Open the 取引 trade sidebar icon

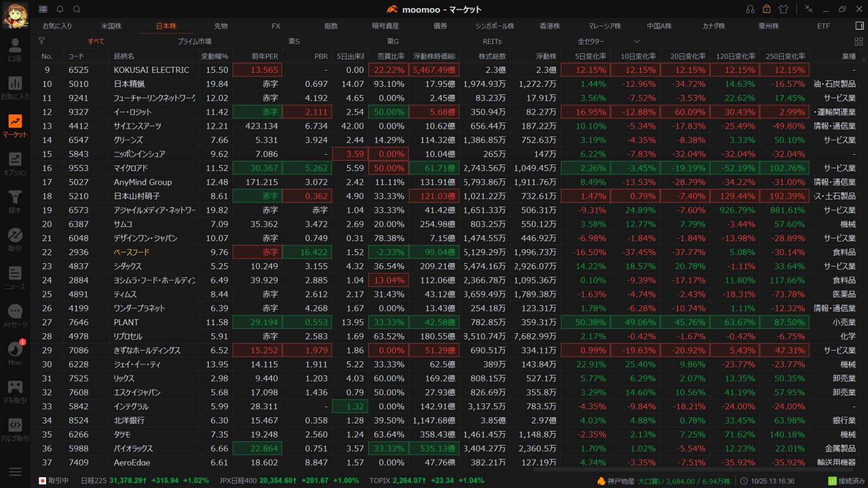point(15,240)
